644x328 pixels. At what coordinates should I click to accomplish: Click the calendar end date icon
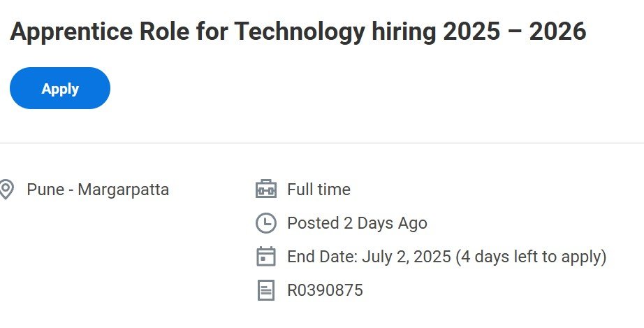(265, 257)
